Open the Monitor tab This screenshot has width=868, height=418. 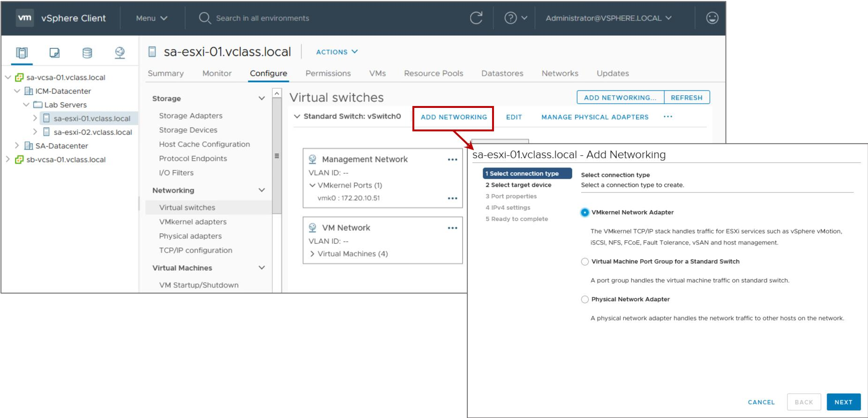pyautogui.click(x=217, y=73)
